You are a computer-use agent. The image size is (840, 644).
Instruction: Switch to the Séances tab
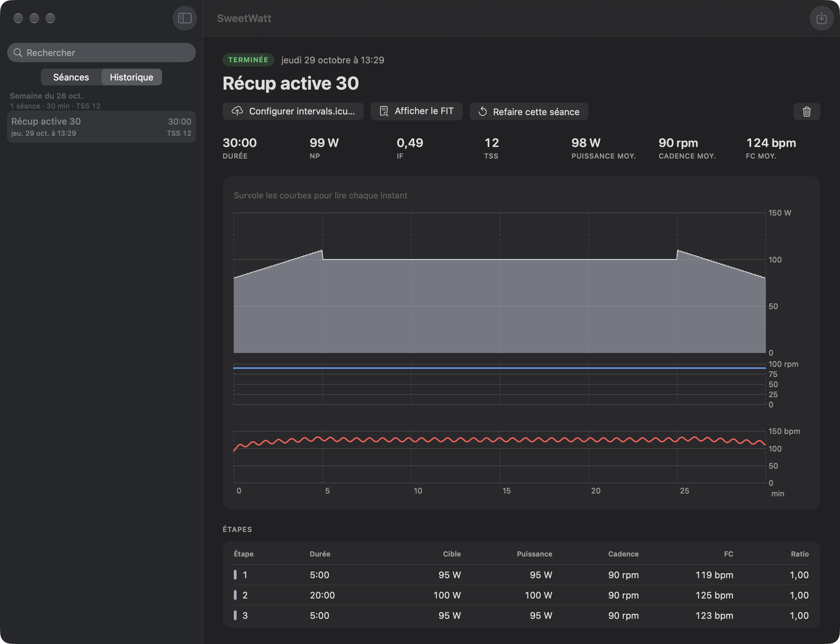71,77
